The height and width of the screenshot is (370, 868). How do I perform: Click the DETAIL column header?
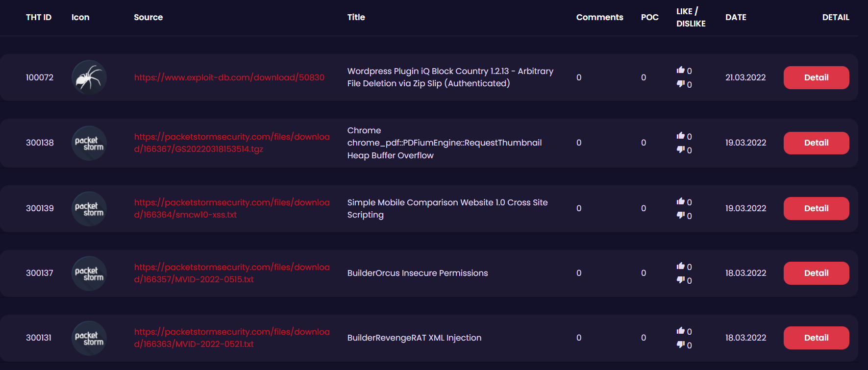[836, 17]
